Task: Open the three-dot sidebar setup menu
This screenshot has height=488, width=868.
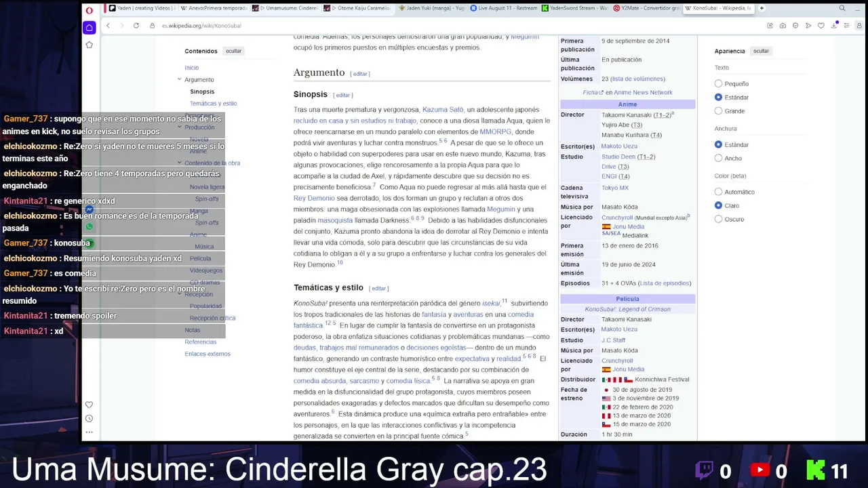Action: click(x=89, y=432)
